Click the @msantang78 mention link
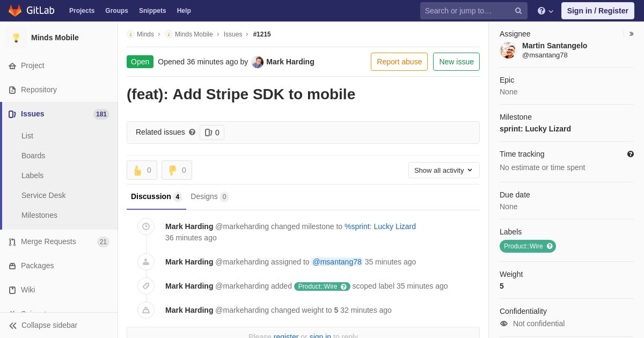The height and width of the screenshot is (338, 644). click(337, 262)
